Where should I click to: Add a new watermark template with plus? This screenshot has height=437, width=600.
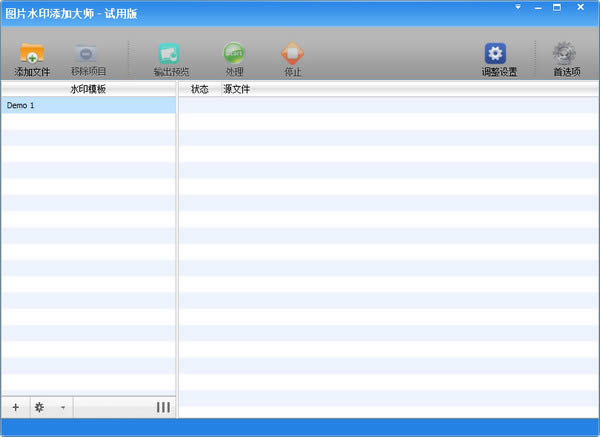click(x=15, y=407)
